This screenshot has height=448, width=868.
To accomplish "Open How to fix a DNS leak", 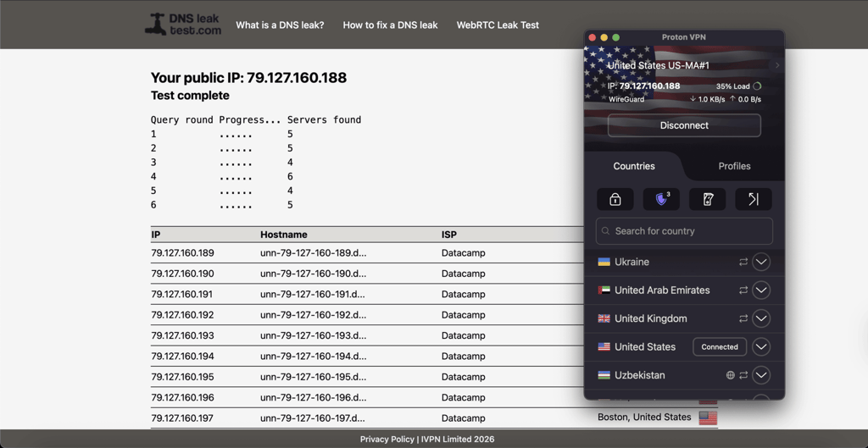I will [x=390, y=25].
